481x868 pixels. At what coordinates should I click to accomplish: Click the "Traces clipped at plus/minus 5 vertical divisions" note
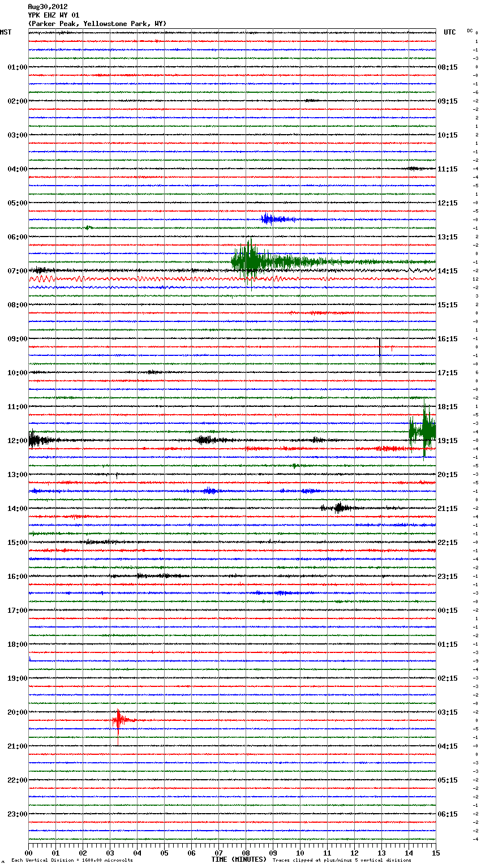(x=342, y=861)
